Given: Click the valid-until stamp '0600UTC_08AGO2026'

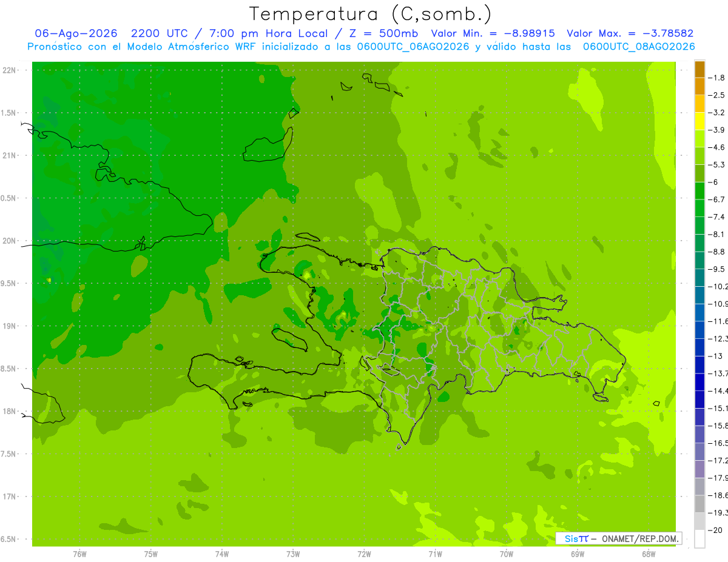Looking at the screenshot, I should pyautogui.click(x=639, y=47).
